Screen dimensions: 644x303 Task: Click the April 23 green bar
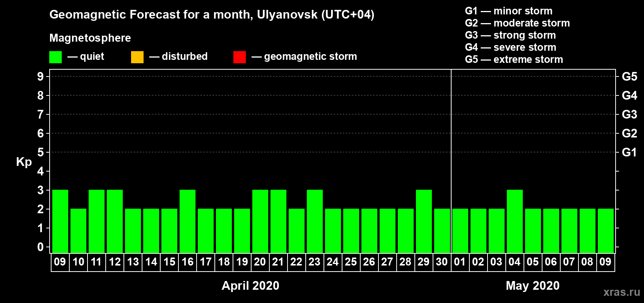tap(315, 221)
